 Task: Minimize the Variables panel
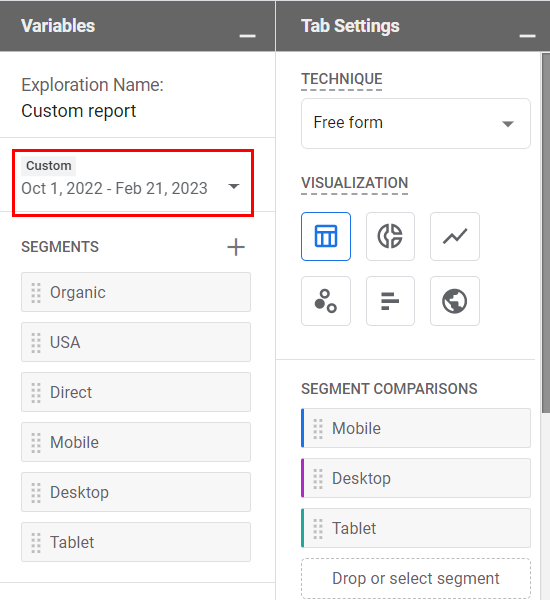click(x=247, y=36)
